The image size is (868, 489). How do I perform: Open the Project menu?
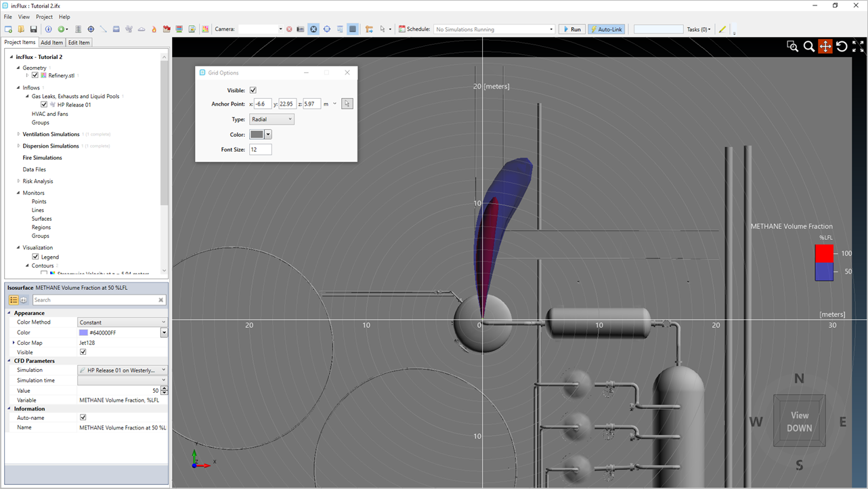44,17
